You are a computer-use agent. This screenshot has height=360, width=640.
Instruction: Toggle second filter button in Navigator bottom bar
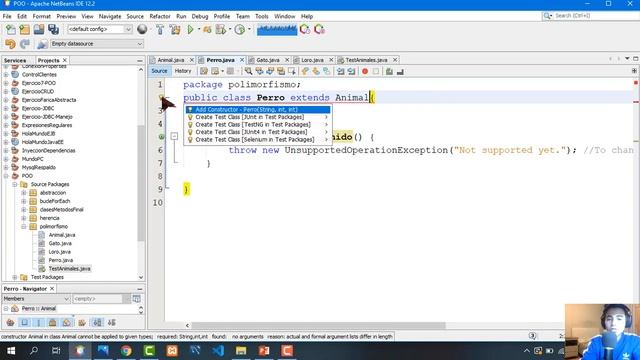click(x=24, y=322)
